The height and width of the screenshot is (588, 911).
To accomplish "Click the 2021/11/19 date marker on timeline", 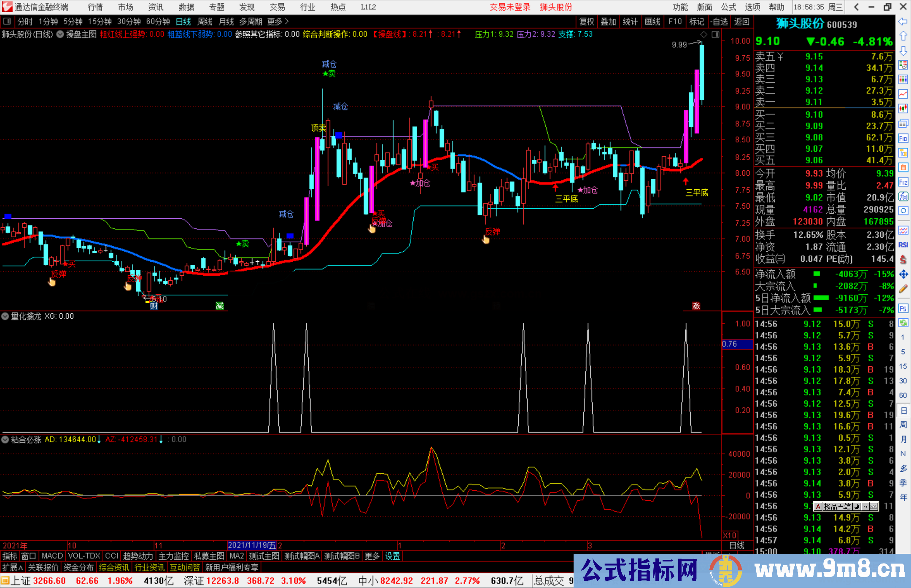I will tap(252, 545).
